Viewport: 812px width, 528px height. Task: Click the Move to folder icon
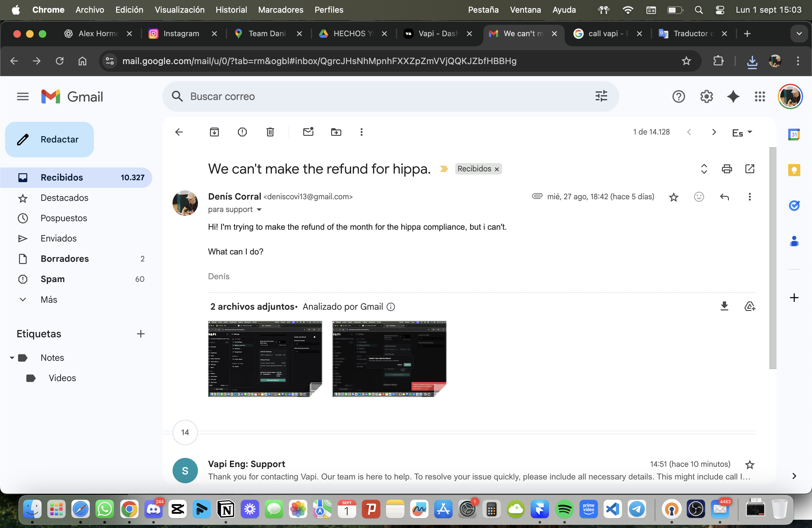(x=336, y=132)
